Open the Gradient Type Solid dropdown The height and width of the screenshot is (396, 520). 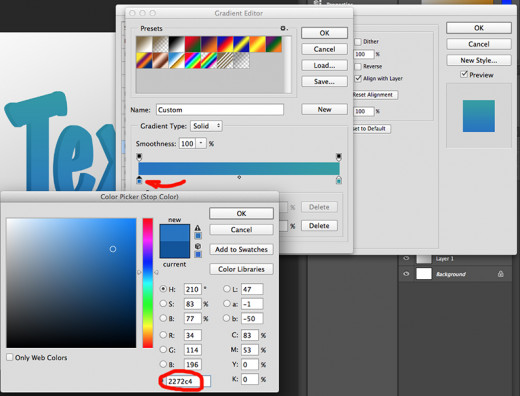point(206,126)
